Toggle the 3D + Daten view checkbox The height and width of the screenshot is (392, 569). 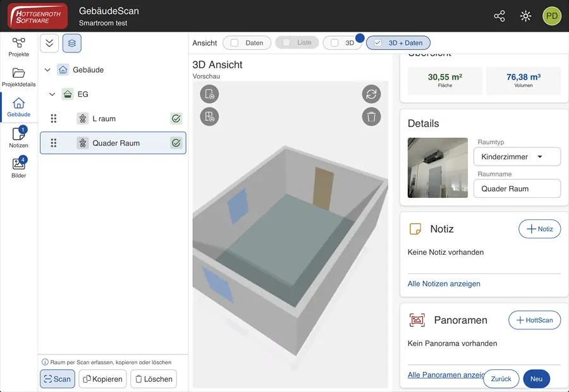pos(378,43)
